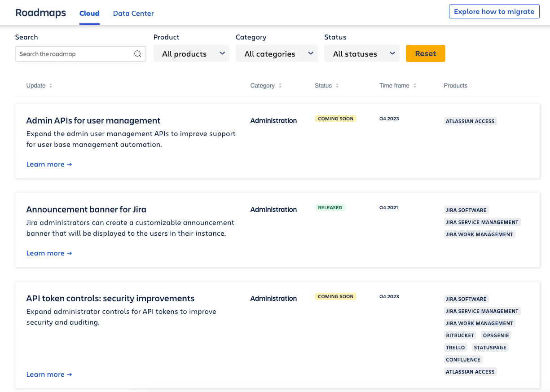Click Admin APIs for user management title
The image size is (550, 392).
(x=93, y=121)
